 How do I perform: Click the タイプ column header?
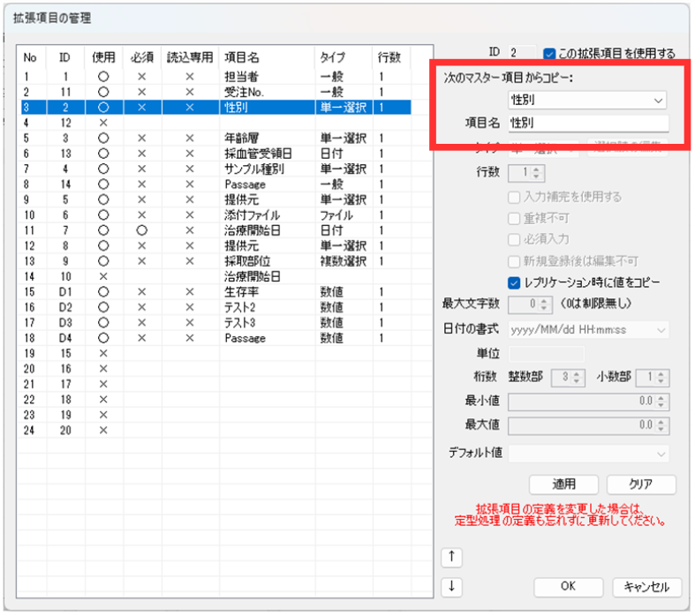333,57
